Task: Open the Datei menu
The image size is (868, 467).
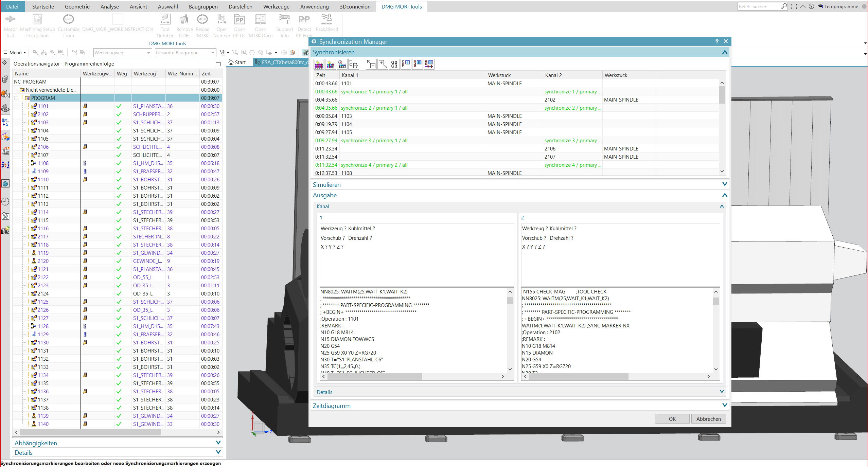Action: click(x=12, y=6)
